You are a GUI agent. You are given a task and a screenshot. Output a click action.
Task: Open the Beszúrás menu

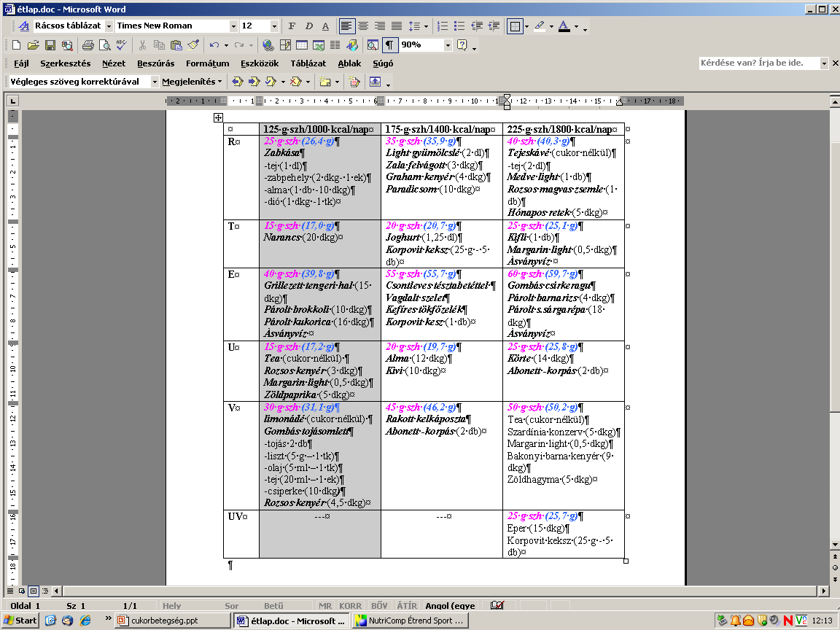(x=156, y=63)
